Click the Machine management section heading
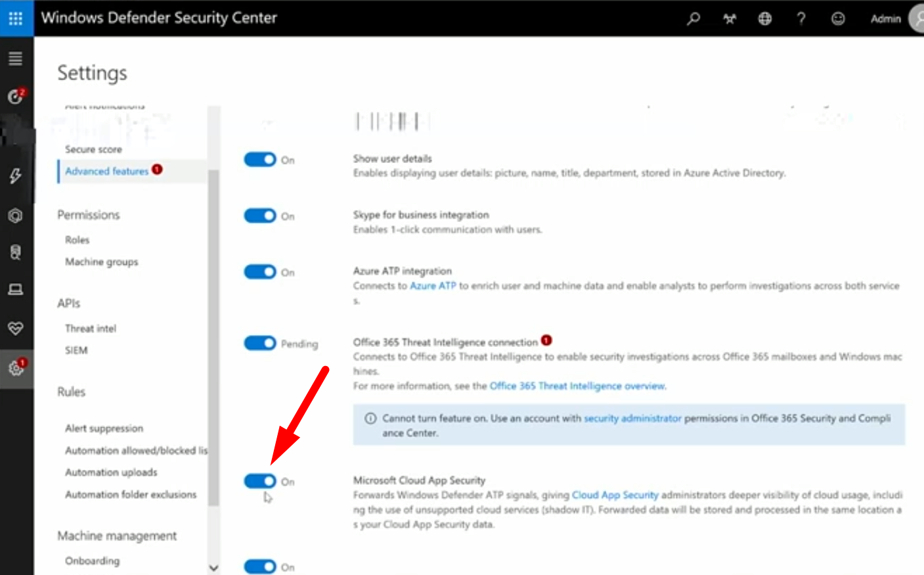Screen dimensions: 924x575 point(117,536)
